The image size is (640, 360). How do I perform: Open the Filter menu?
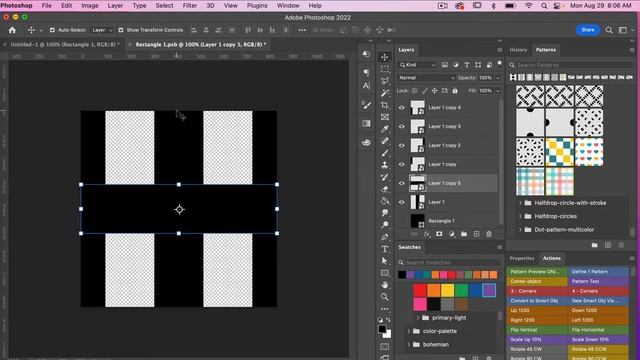pos(190,6)
